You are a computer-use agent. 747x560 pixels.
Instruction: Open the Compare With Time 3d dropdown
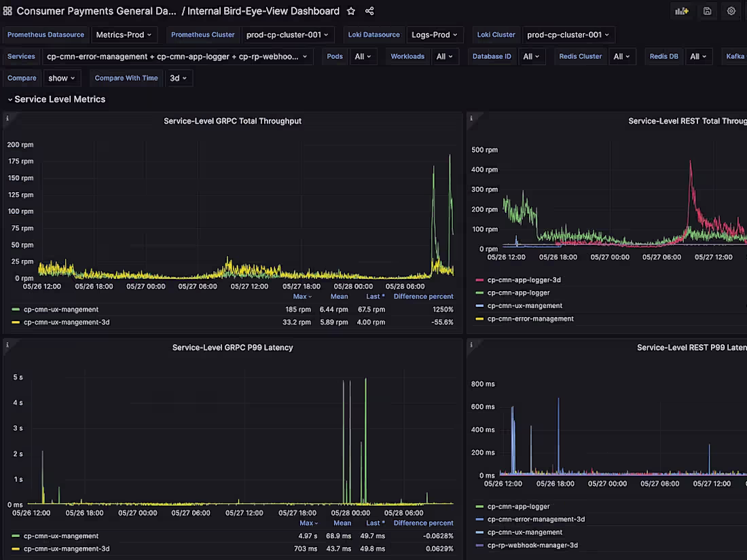click(179, 77)
